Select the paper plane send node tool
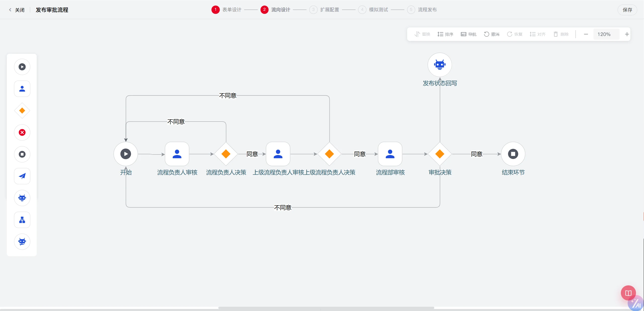 click(22, 176)
